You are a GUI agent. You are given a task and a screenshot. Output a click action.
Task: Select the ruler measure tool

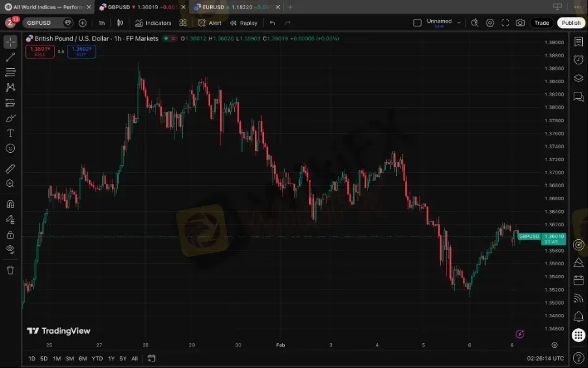pyautogui.click(x=10, y=168)
